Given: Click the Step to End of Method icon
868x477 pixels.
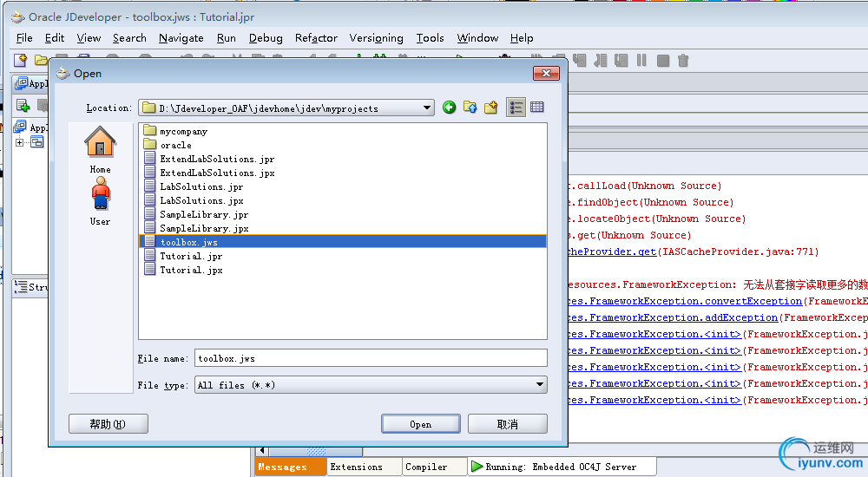Looking at the screenshot, I should coord(621,61).
